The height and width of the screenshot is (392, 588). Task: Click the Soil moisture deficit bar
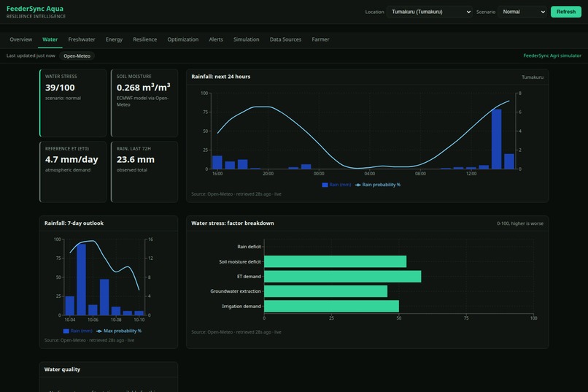[336, 261]
